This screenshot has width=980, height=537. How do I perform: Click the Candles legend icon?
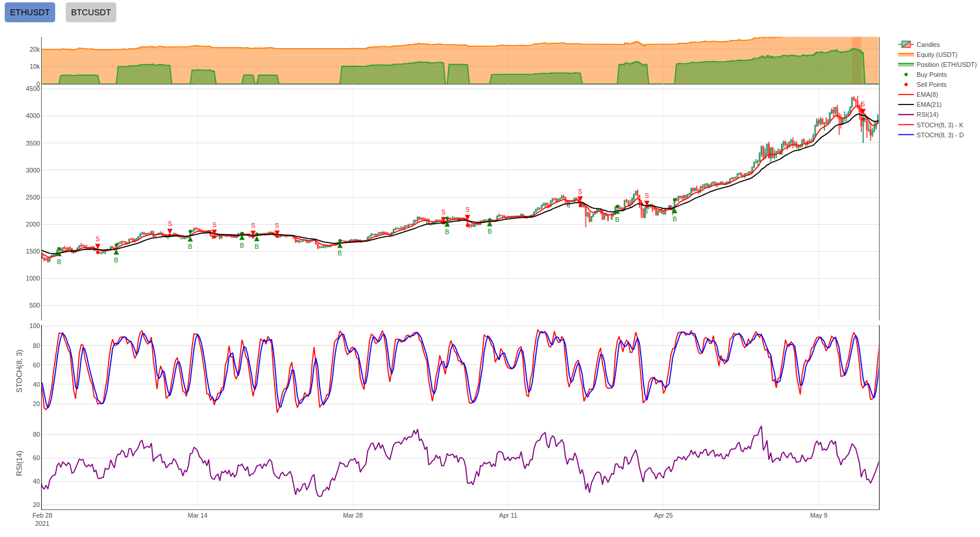coord(905,45)
